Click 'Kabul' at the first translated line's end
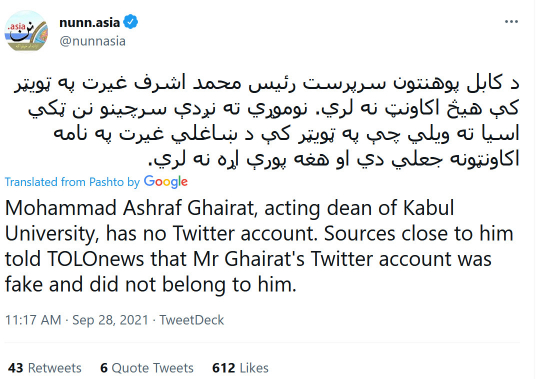This screenshot has height=379, width=538. (429, 208)
